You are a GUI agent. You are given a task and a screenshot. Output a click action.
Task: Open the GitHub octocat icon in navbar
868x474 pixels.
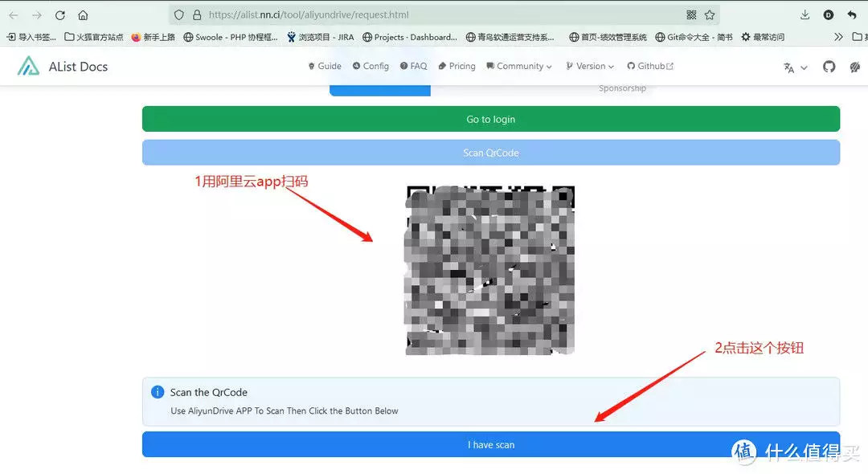pos(829,67)
